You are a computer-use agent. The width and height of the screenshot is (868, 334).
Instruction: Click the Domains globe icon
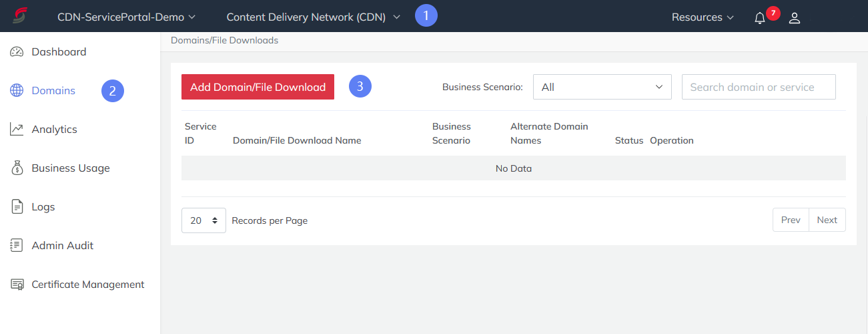[x=17, y=90]
